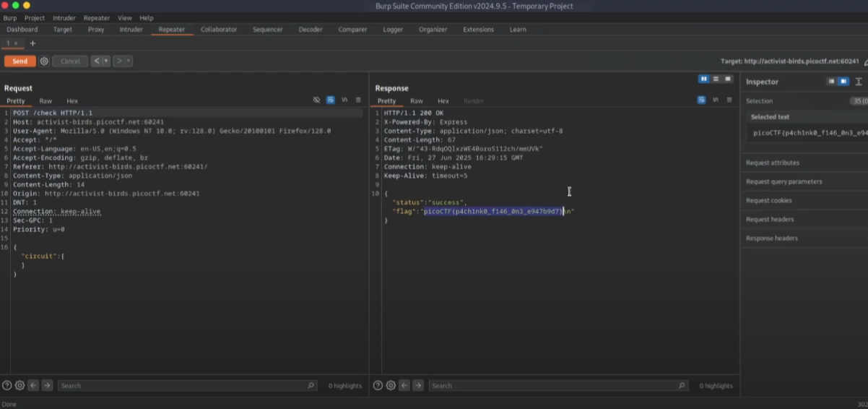
Task: Switch to the Dashboard tab
Action: pos(22,30)
